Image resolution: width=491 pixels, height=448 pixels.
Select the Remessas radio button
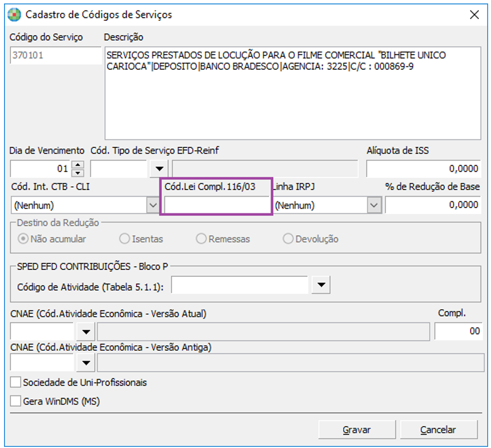(201, 239)
